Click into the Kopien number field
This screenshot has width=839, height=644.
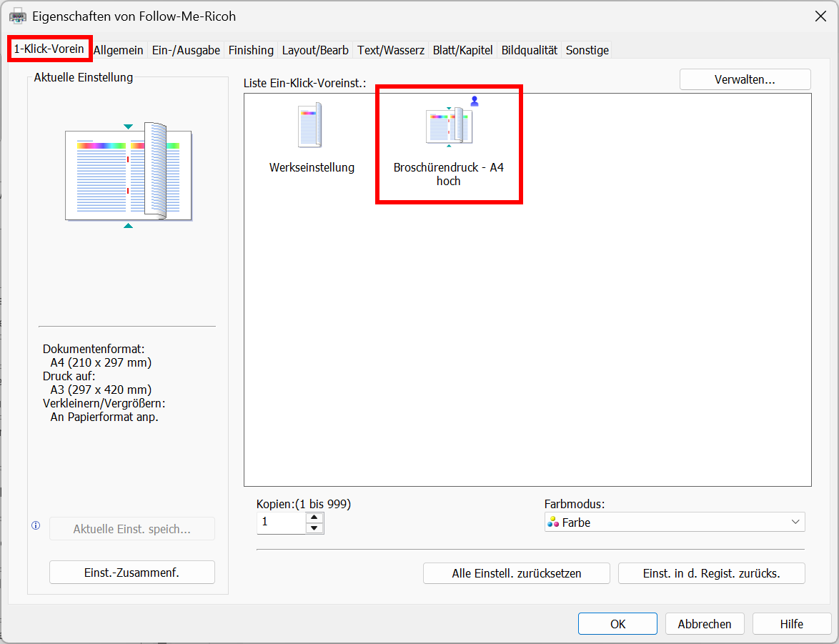(280, 522)
